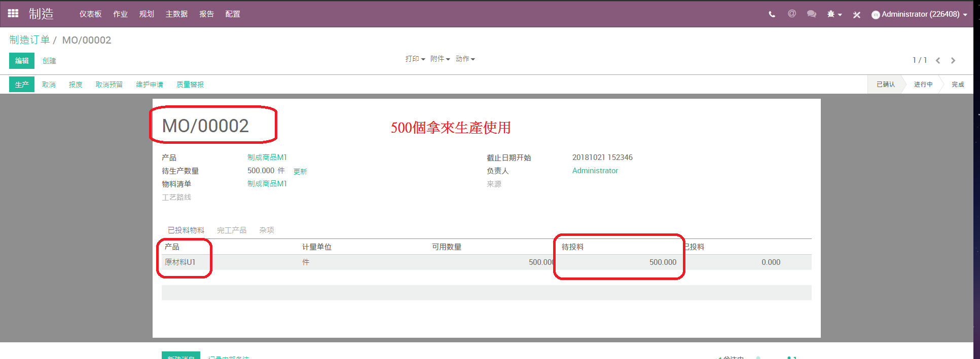Viewport: 980px width, 359px height.
Task: Click the crossed tools icon
Action: coord(856,15)
